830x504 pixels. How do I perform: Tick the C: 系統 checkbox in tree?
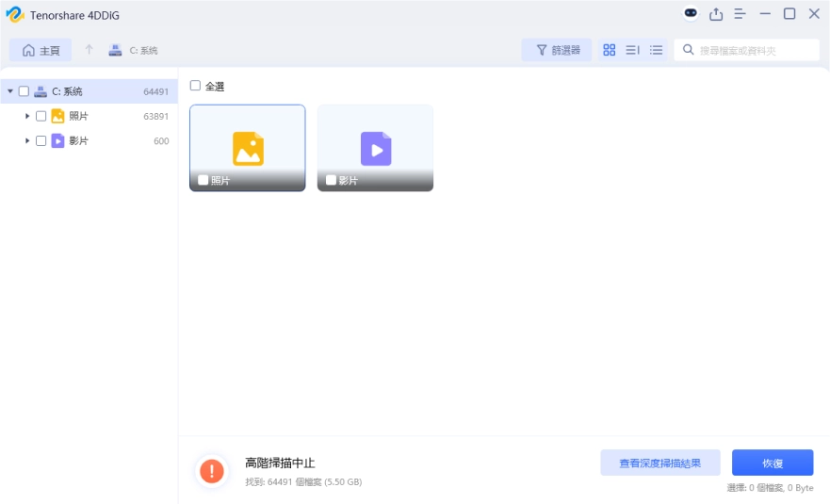[24, 91]
